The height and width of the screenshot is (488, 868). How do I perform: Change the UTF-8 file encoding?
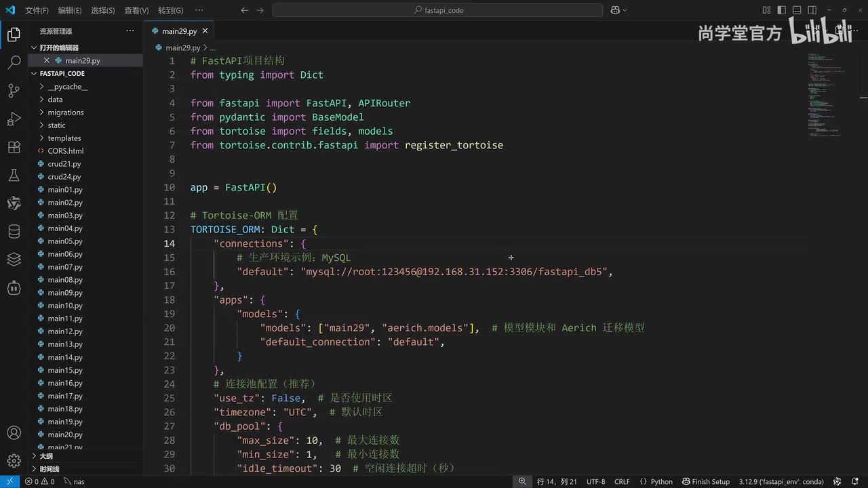click(x=595, y=481)
